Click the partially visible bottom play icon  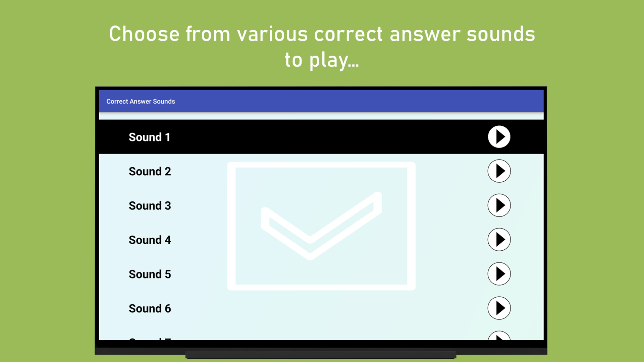(499, 336)
